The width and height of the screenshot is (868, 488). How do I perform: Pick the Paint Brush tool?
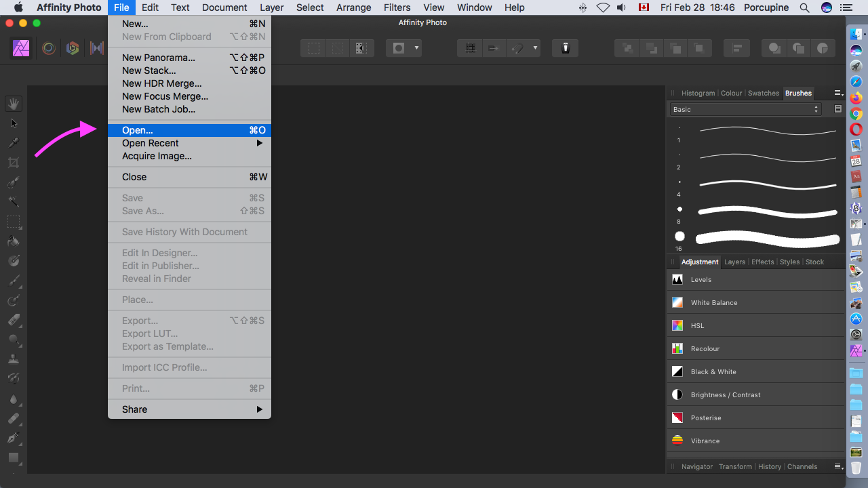click(x=14, y=281)
